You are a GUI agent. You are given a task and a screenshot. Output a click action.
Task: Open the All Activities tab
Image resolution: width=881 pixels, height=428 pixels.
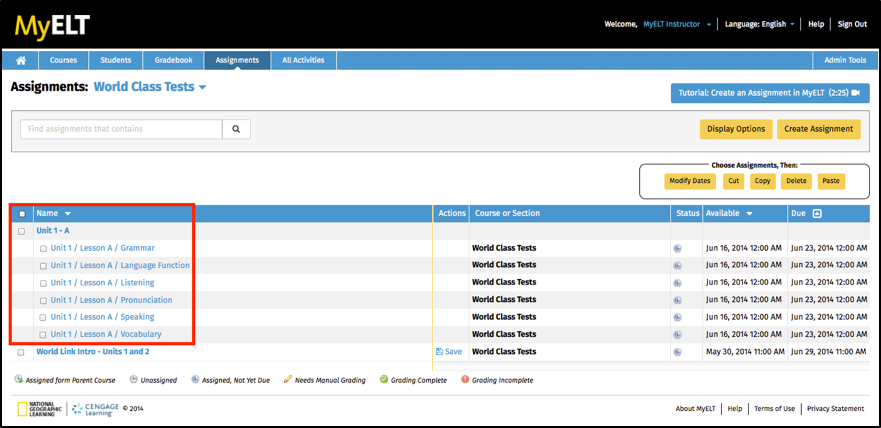(x=303, y=60)
